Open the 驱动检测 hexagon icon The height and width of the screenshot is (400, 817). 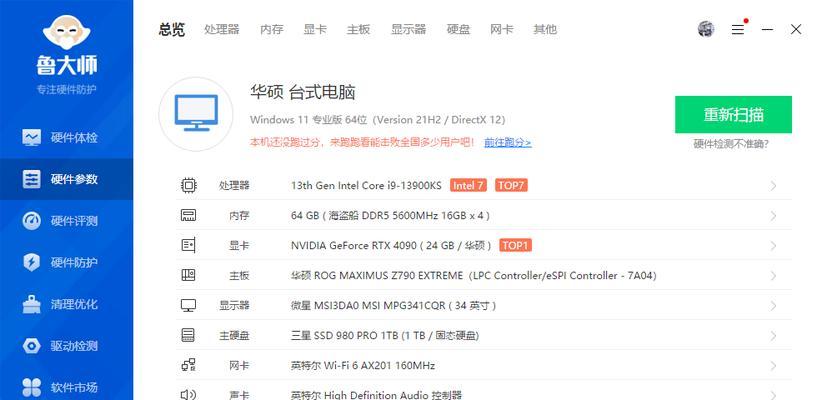(32, 346)
